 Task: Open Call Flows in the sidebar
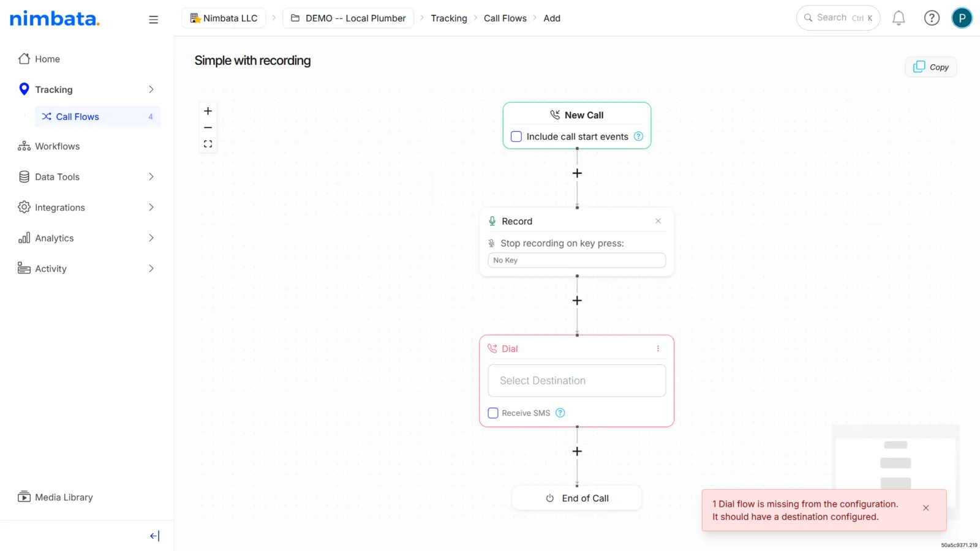pyautogui.click(x=98, y=117)
